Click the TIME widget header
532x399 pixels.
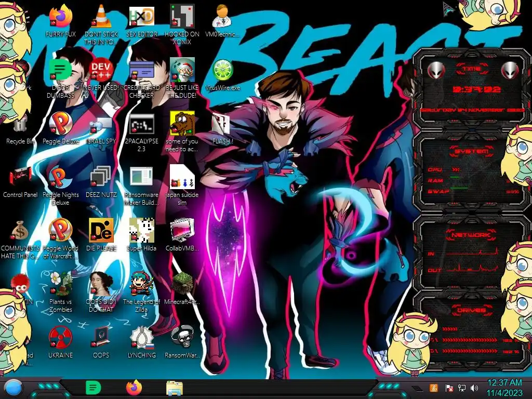(472, 69)
